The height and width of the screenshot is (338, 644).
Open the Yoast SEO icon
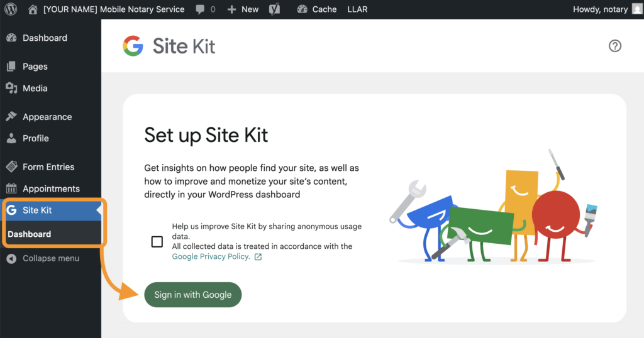pyautogui.click(x=274, y=9)
